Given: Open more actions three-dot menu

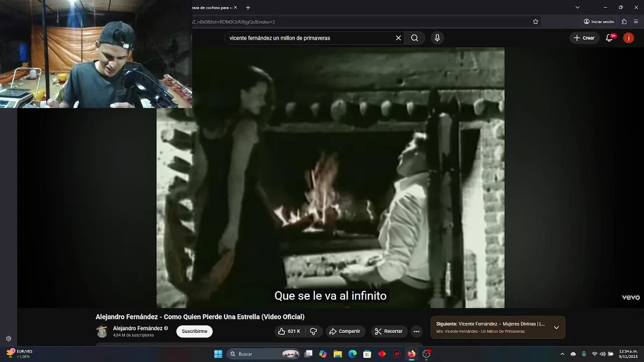Looking at the screenshot, I should (x=417, y=331).
